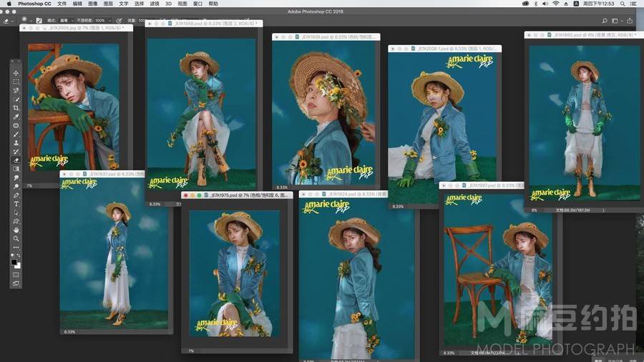Select the Horizontal Type tool
The image size is (644, 362).
[x=16, y=204]
